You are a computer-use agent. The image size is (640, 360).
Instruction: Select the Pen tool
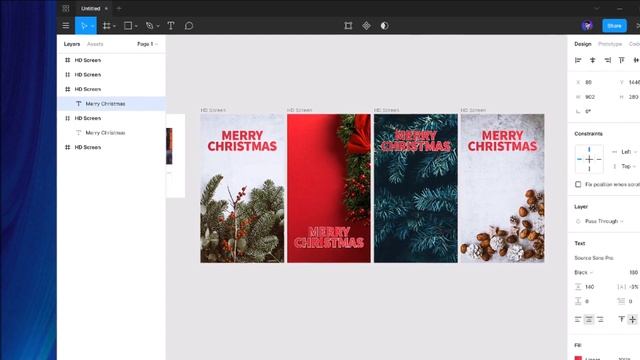(x=149, y=26)
